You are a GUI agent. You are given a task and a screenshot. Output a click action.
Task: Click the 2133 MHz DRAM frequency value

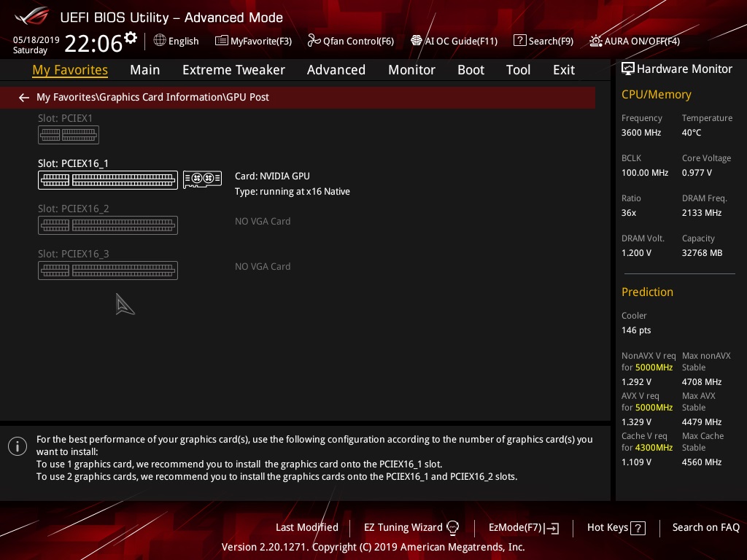(x=702, y=213)
